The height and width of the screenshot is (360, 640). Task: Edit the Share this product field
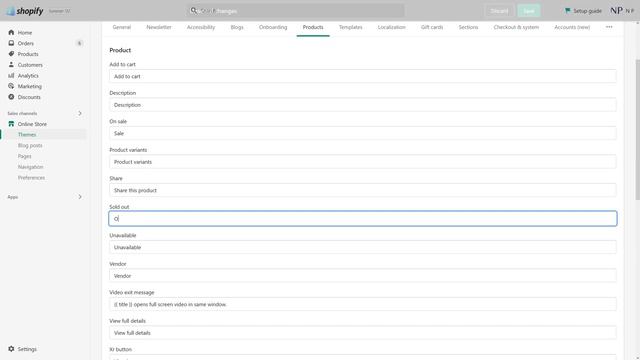(x=362, y=190)
